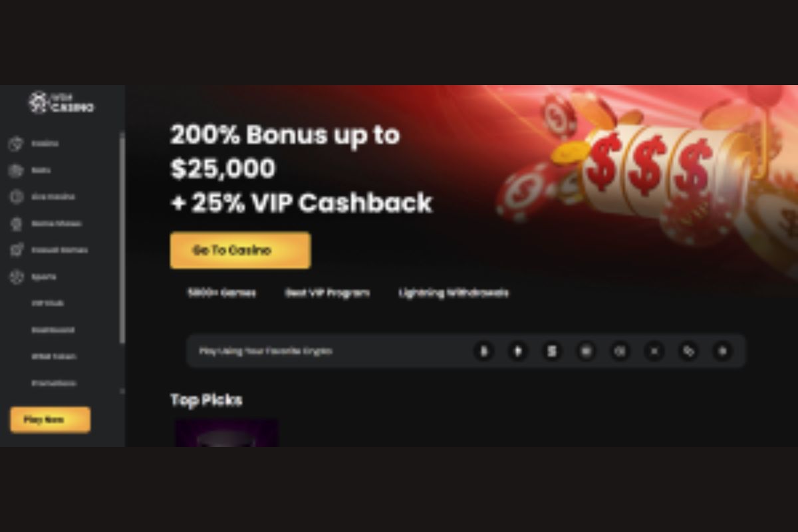Click the sidebar vertical scrollbar

coord(122,238)
